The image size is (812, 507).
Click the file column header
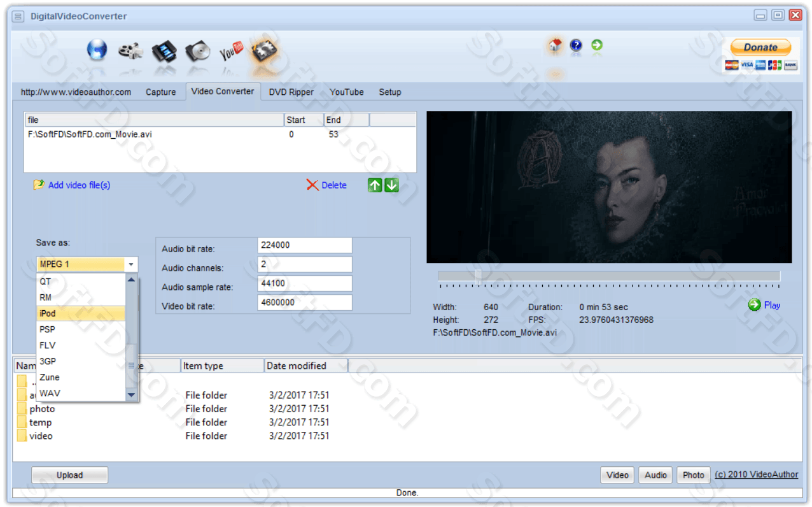coord(155,120)
